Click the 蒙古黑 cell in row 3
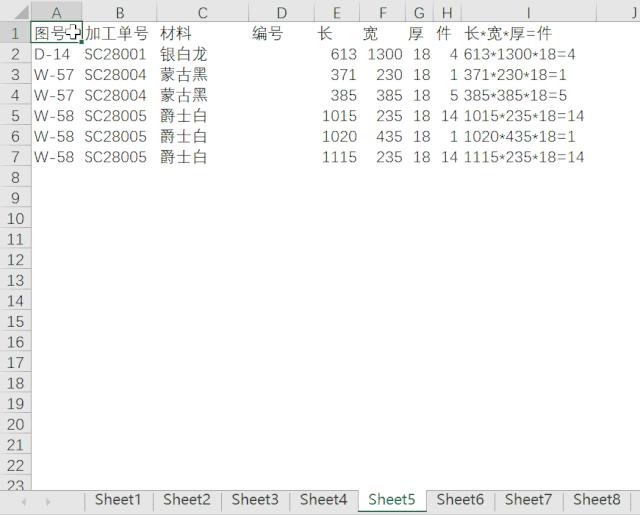 184,75
